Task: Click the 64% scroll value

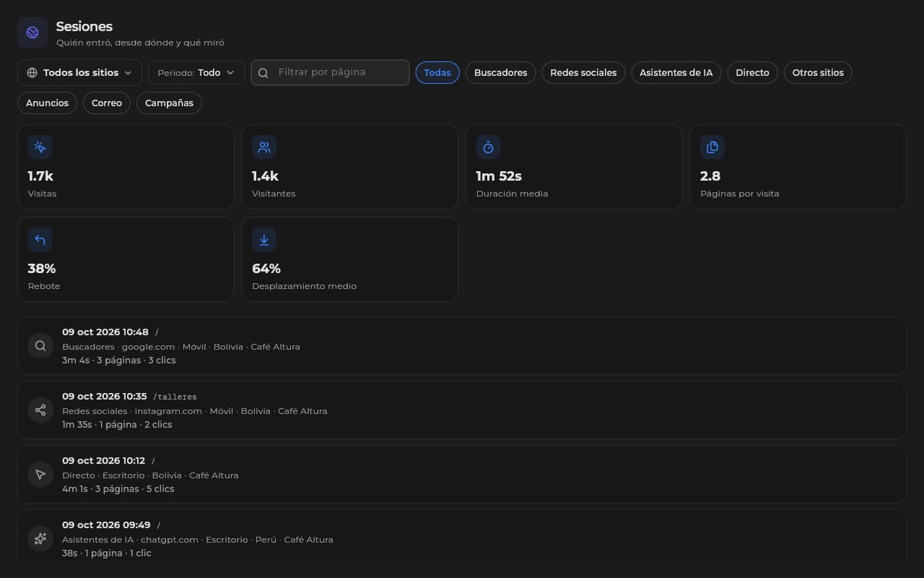Action: pos(266,268)
